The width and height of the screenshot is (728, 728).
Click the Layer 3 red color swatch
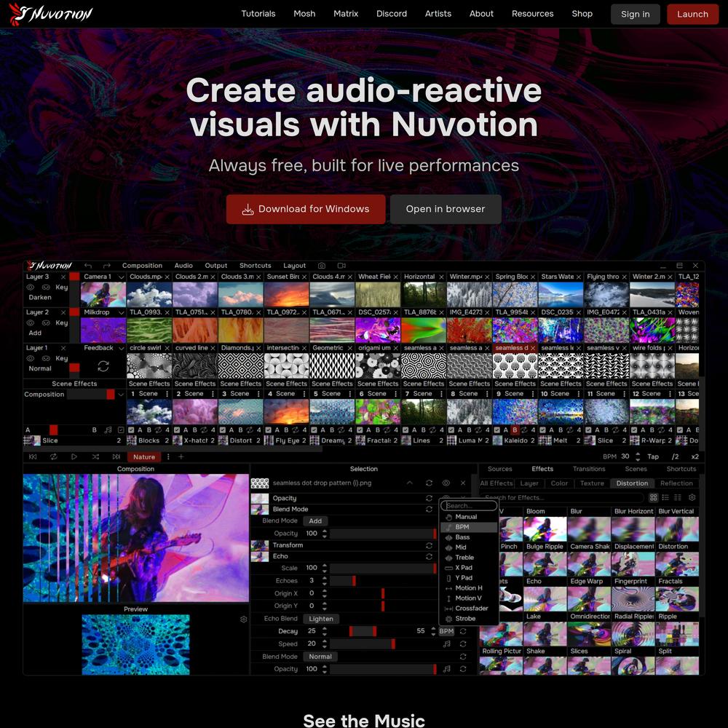(74, 277)
